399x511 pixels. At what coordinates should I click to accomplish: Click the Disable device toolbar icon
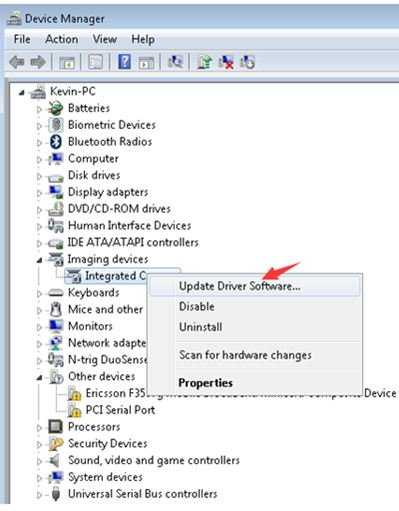pyautogui.click(x=247, y=62)
